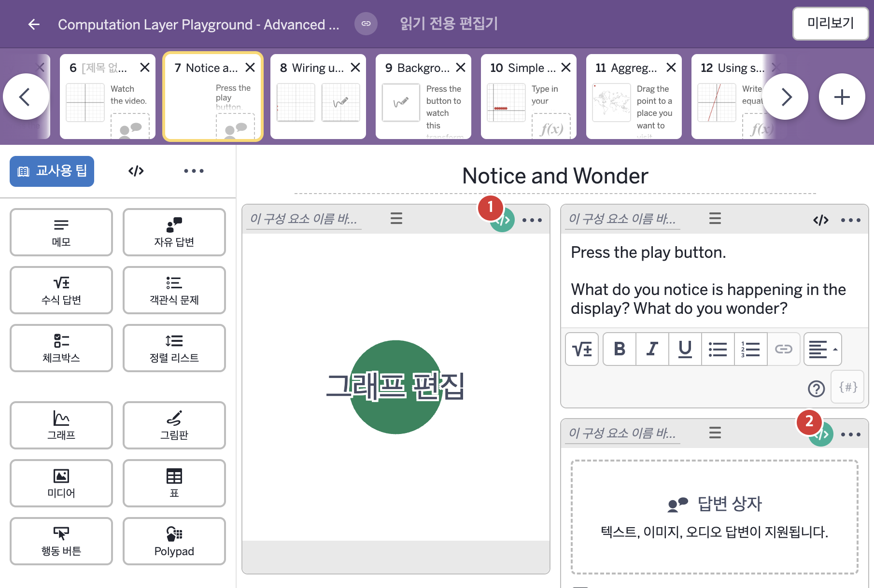Open note help question mark

[816, 389]
